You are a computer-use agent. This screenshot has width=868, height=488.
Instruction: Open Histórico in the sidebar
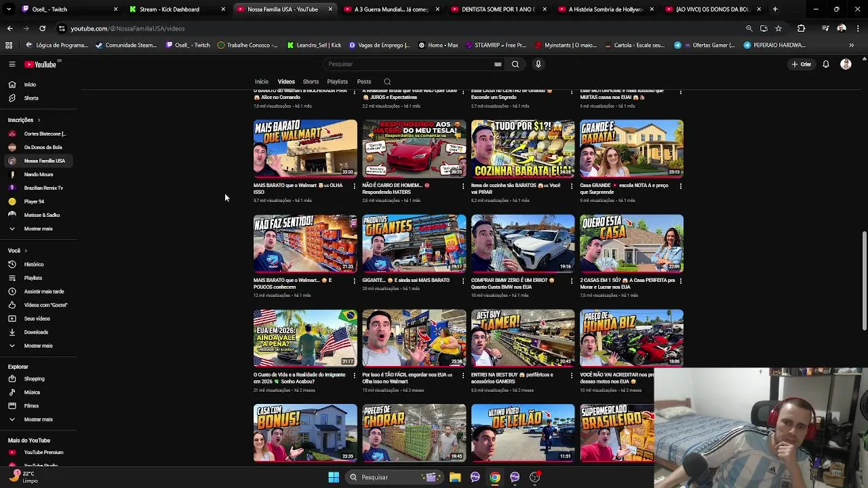point(39,264)
